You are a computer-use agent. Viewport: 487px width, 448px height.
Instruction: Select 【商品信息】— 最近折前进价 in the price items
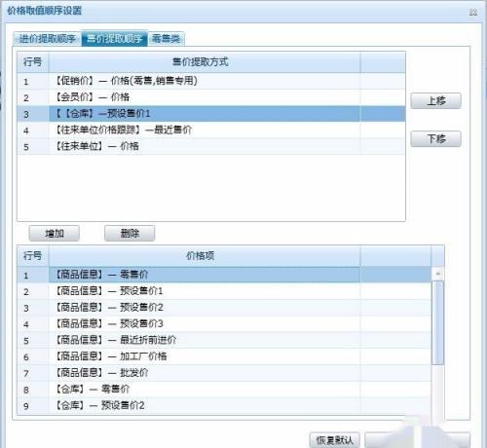point(224,340)
